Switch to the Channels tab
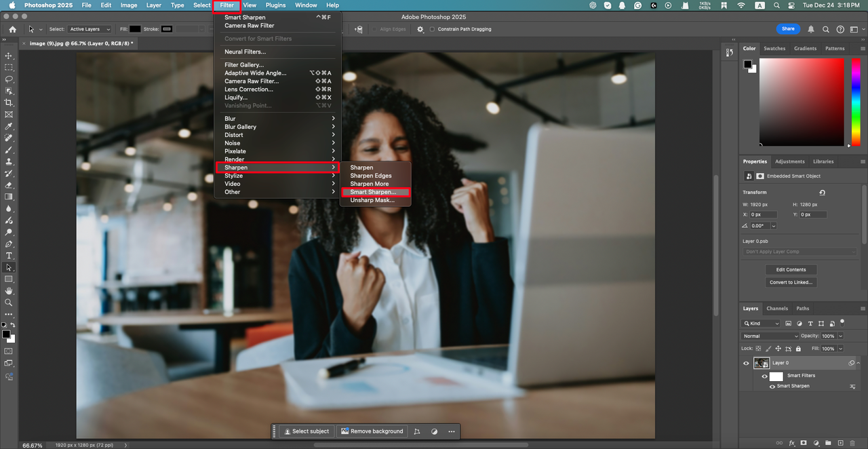Screen dimensions: 868x449 (x=777, y=309)
